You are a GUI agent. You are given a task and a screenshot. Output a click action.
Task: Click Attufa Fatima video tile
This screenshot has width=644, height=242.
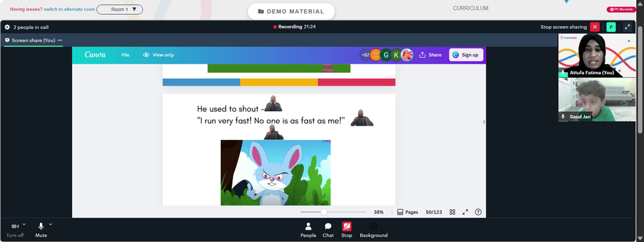[597, 55]
